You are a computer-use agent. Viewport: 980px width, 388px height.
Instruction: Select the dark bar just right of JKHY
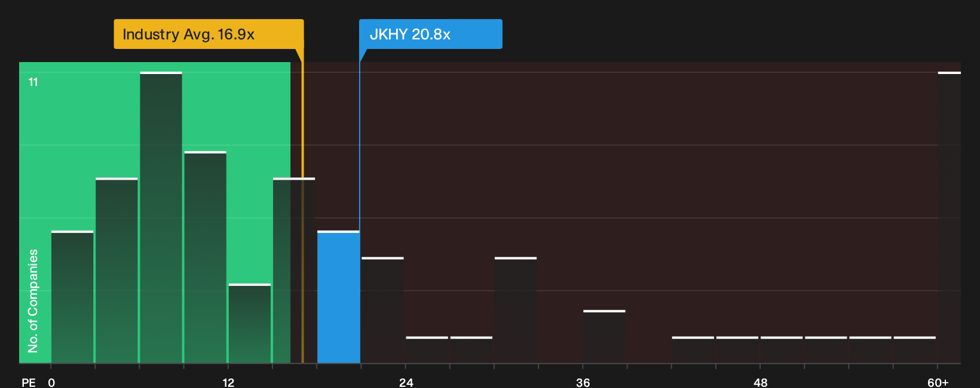click(382, 310)
